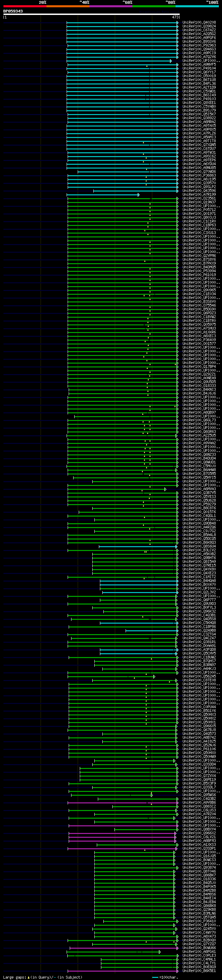This screenshot has height=980, width=222.
Task: Click the cyan ~100% identity legend segment
Action: (197, 6)
